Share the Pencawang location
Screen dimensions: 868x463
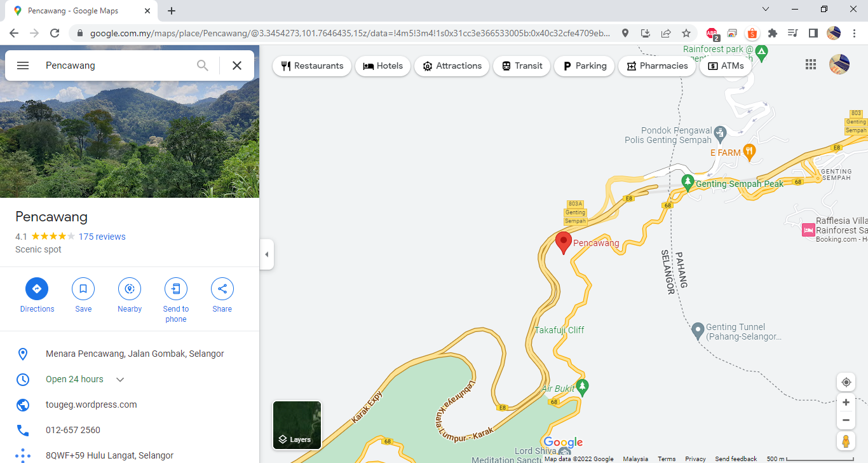[x=222, y=296]
